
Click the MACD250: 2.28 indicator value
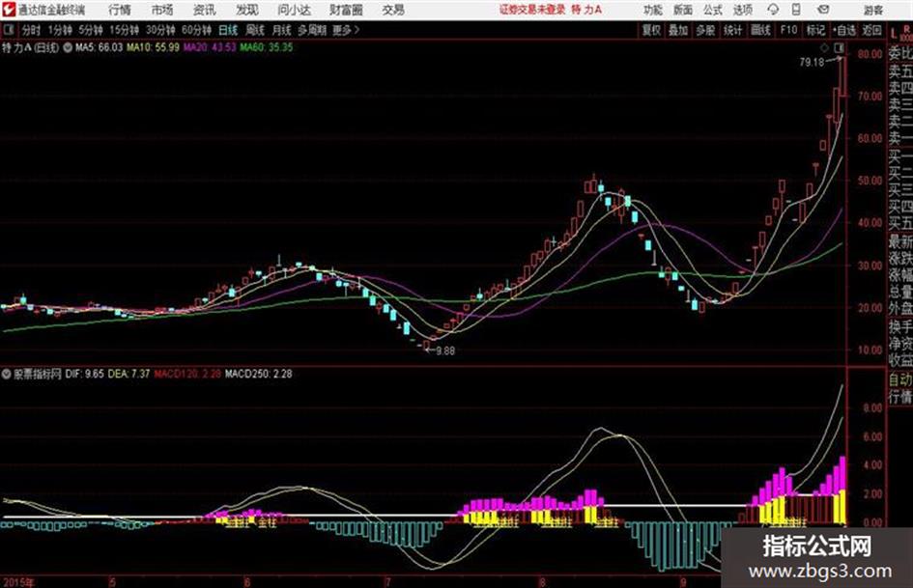tap(259, 374)
